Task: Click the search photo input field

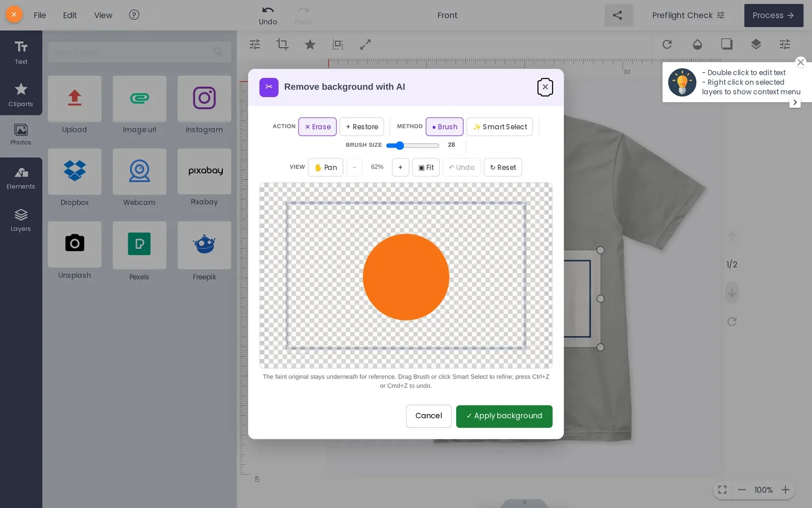Action: pos(140,52)
